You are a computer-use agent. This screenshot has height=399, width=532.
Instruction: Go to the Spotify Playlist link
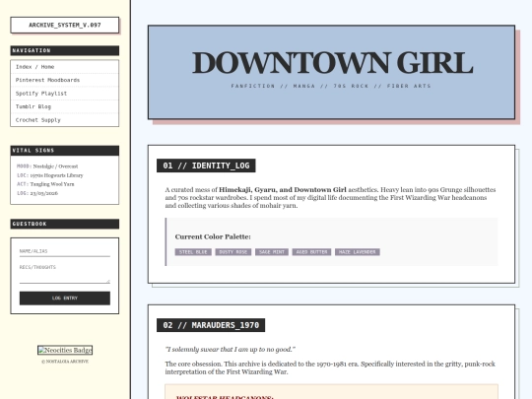coord(64,94)
